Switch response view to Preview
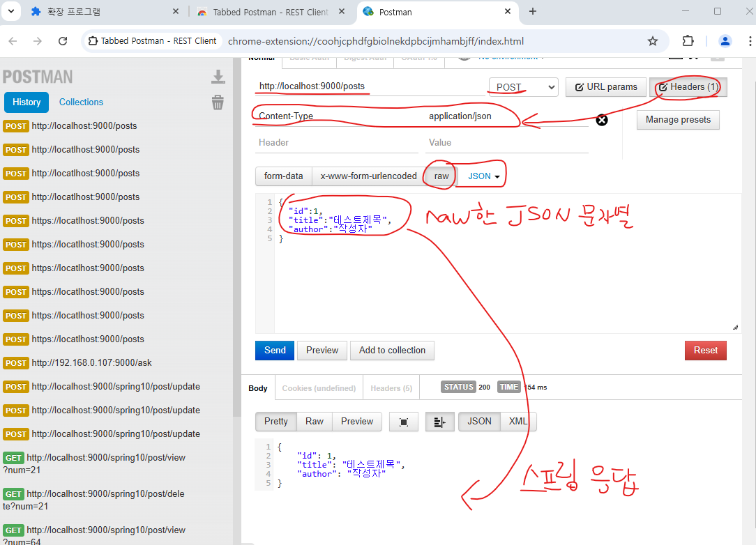Screen dimensions: 756x545 (357, 422)
